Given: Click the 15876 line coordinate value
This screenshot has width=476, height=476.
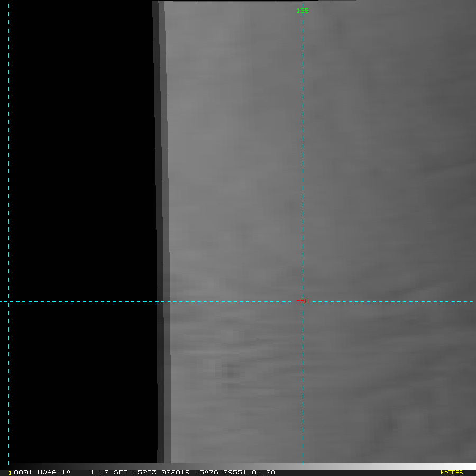Looking at the screenshot, I should [202, 472].
